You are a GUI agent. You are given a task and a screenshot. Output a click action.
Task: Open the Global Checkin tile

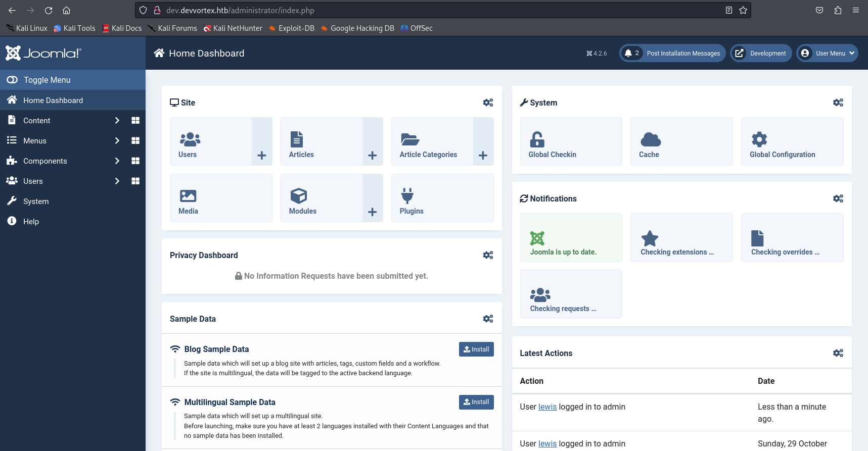pyautogui.click(x=571, y=141)
